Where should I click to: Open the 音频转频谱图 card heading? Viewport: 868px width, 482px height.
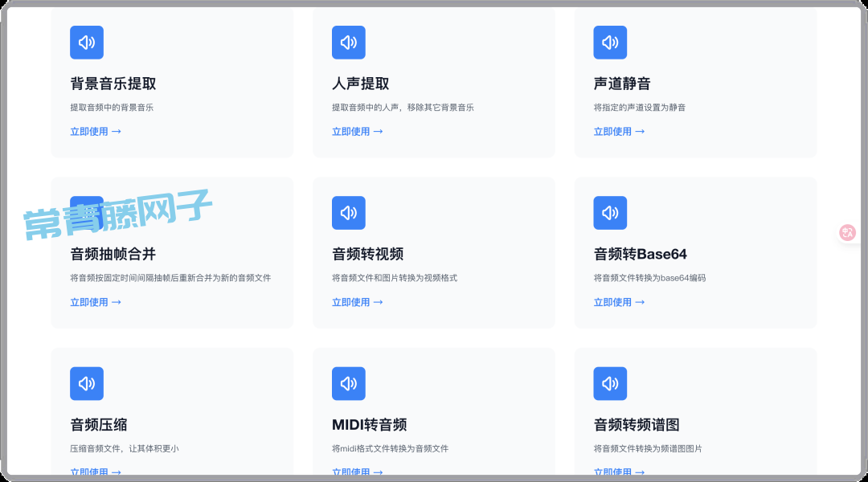(x=637, y=425)
